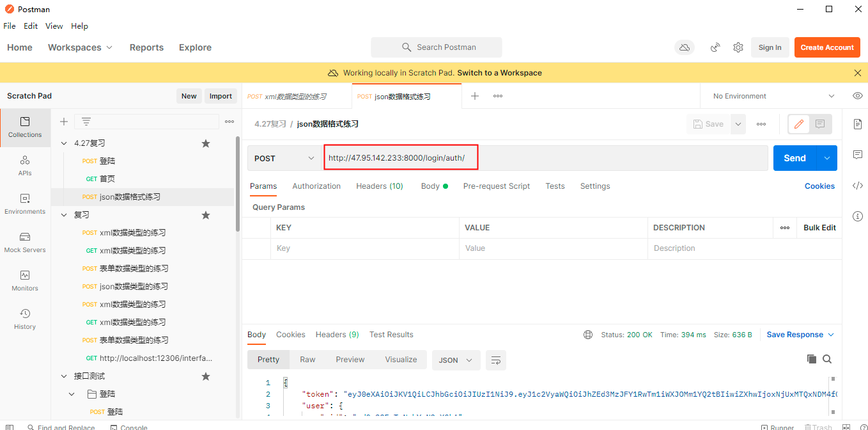The height and width of the screenshot is (430, 868).
Task: Switch to the request Body tab
Action: tap(435, 186)
